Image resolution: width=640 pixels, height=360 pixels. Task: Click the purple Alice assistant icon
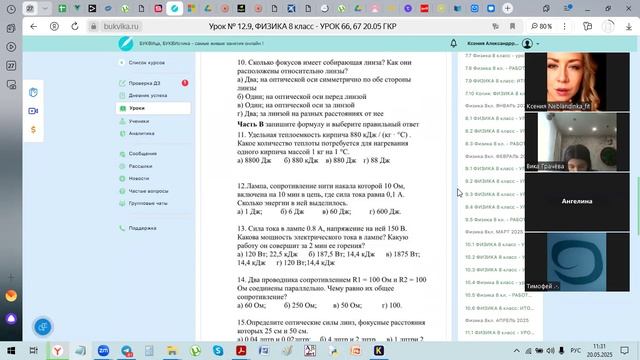[x=11, y=318]
